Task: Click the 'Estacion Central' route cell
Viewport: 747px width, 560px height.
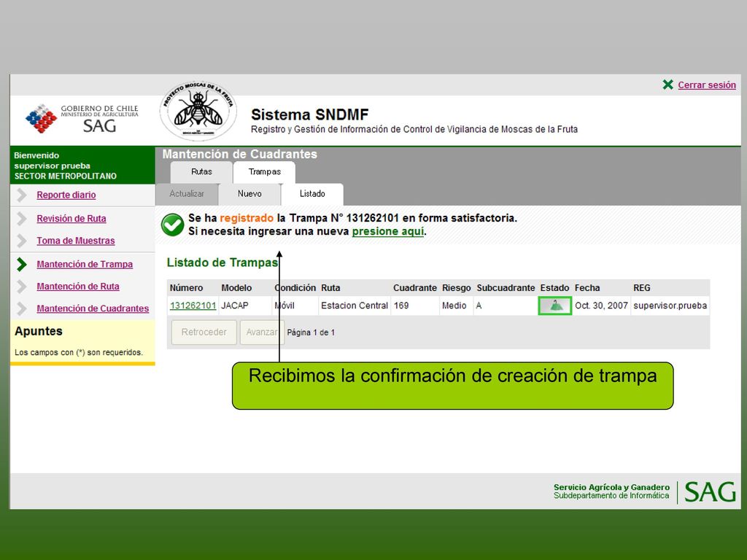Action: point(355,306)
